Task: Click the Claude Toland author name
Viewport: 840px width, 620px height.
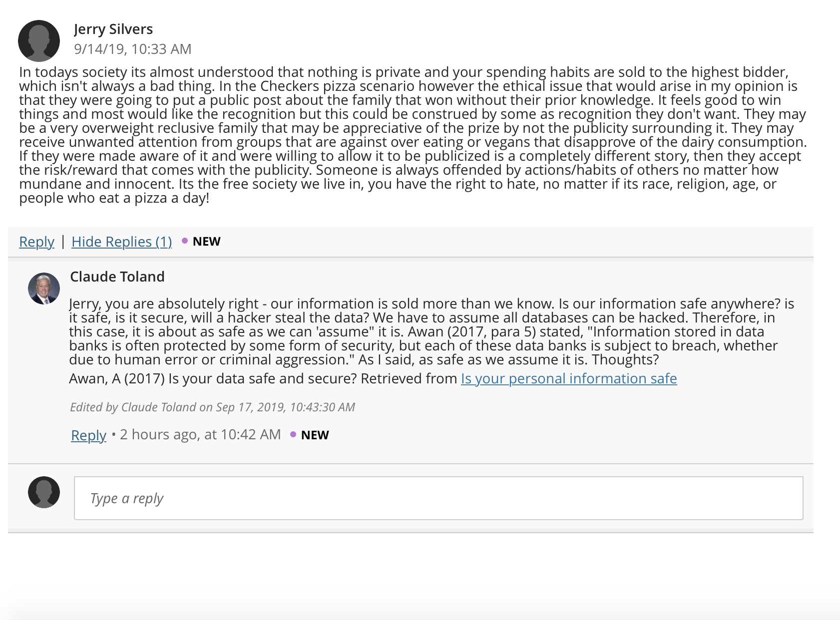Action: tap(117, 277)
